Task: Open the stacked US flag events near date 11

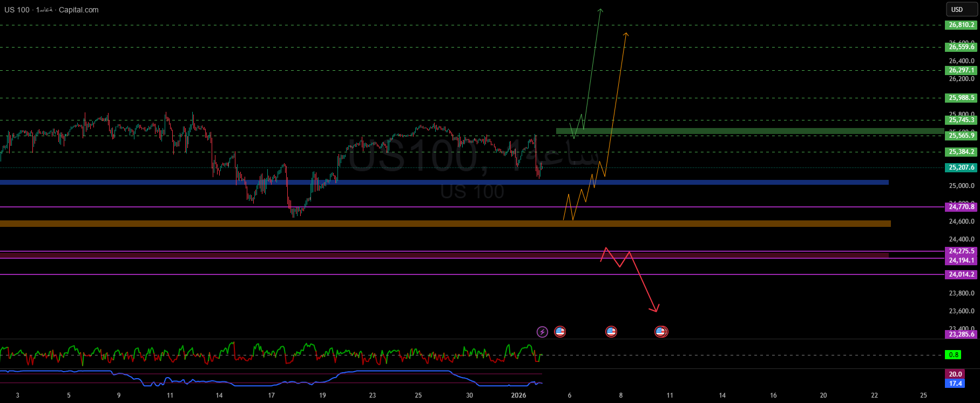Action: [661, 332]
